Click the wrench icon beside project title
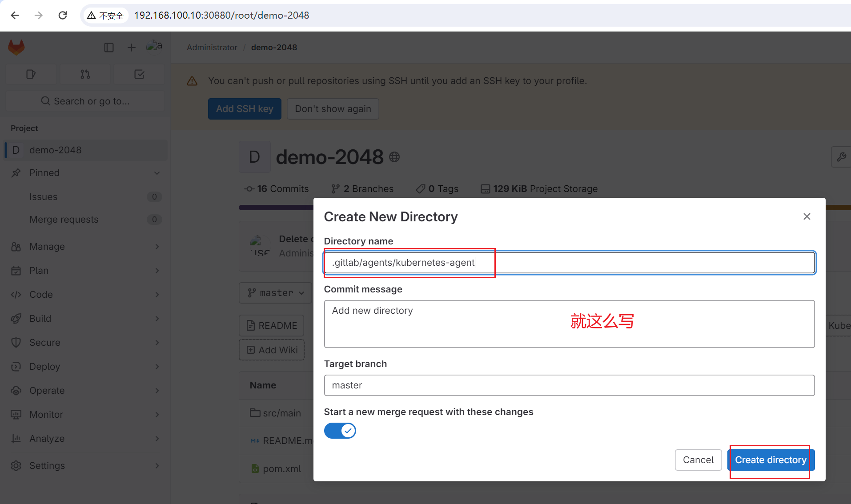This screenshot has height=504, width=851. point(841,157)
